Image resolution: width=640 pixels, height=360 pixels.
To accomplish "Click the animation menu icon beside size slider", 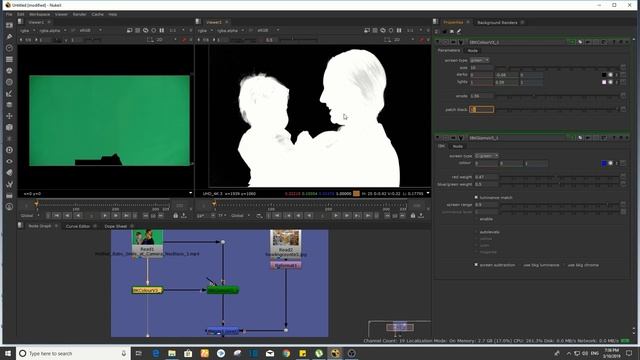I will tap(623, 67).
